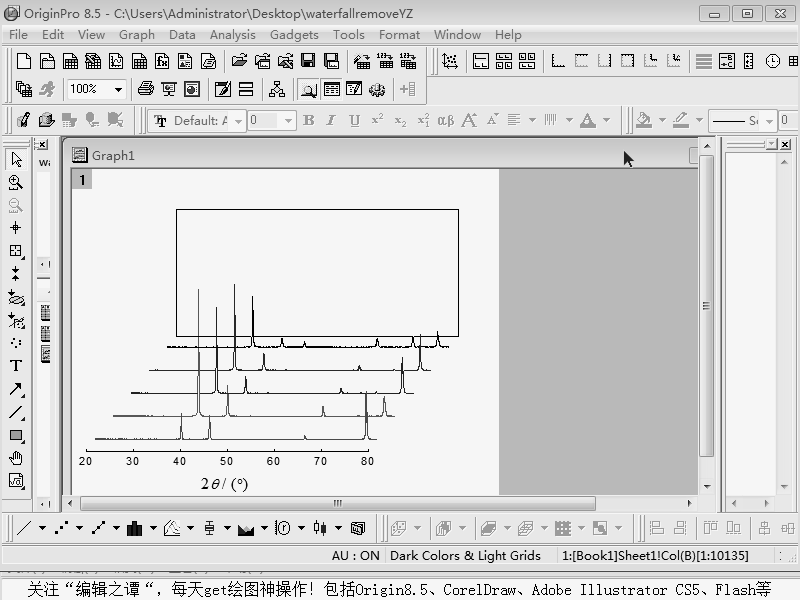This screenshot has height=600, width=800.
Task: Expand the area plot type arrow
Action: [264, 528]
